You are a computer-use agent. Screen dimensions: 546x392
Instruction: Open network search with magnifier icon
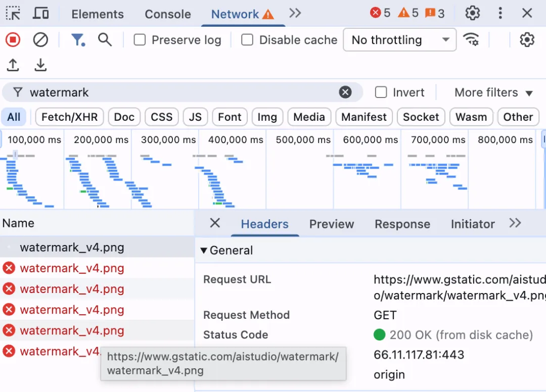tap(105, 39)
